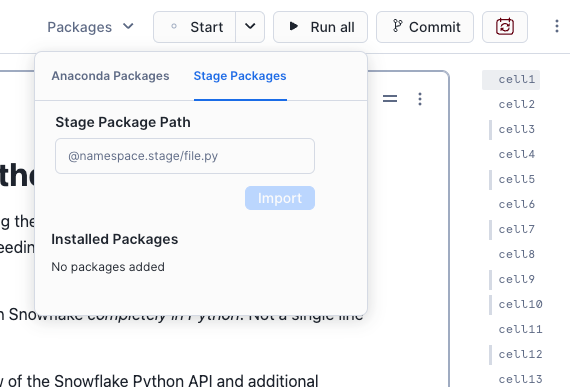Open the top toolbar three-dot overflow menu
Image resolution: width=570 pixels, height=387 pixels.
pyautogui.click(x=557, y=27)
